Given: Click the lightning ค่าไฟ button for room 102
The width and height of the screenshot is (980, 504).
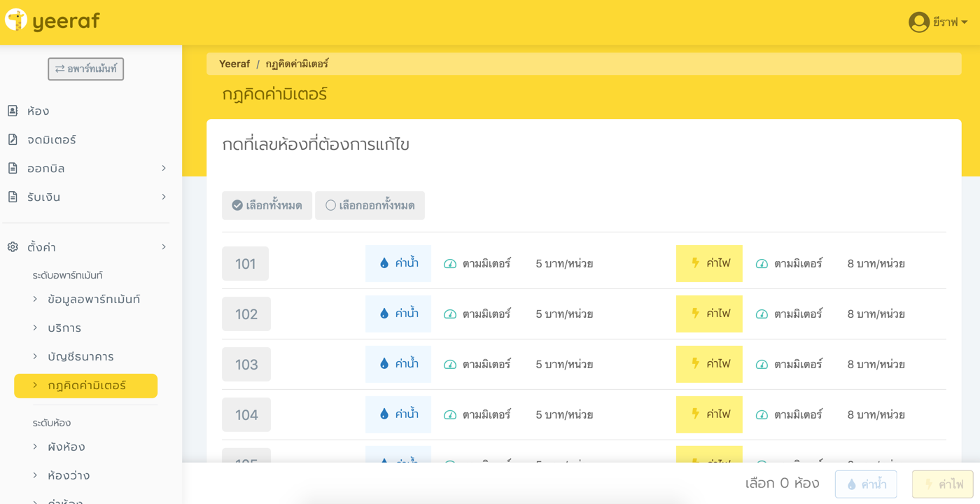Looking at the screenshot, I should pyautogui.click(x=709, y=314).
